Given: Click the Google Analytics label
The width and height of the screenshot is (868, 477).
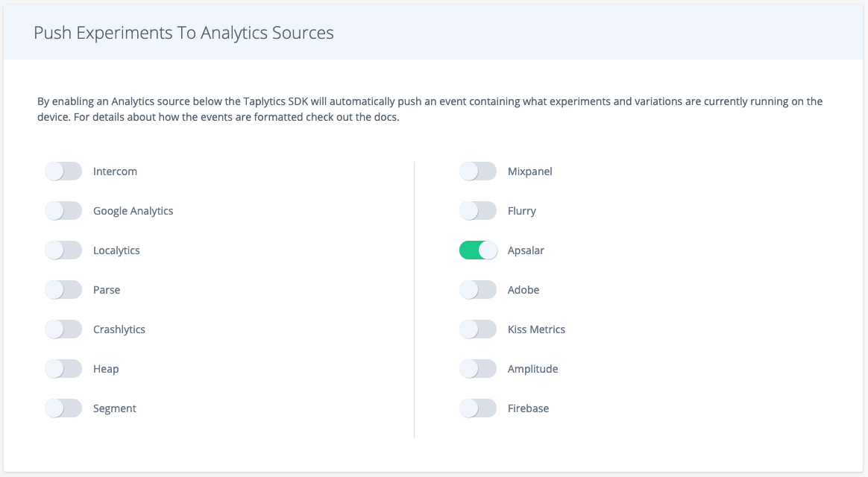Looking at the screenshot, I should click(x=133, y=212).
